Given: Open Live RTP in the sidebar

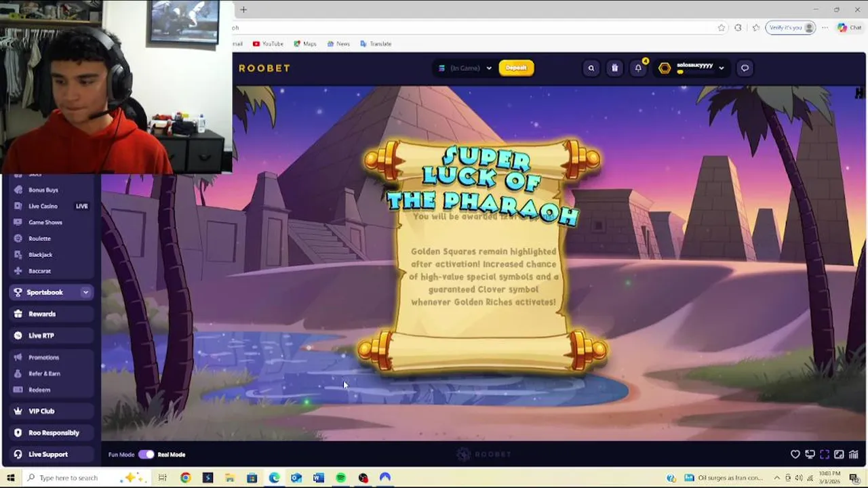Looking at the screenshot, I should (x=52, y=335).
